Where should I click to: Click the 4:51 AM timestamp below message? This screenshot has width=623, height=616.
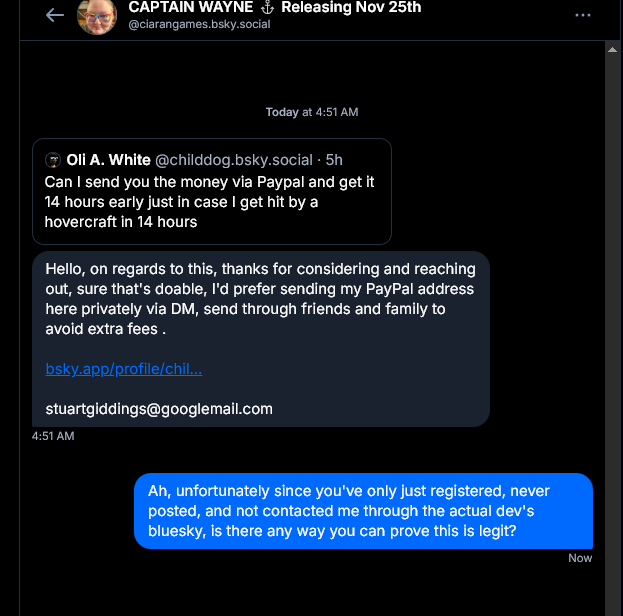point(53,436)
